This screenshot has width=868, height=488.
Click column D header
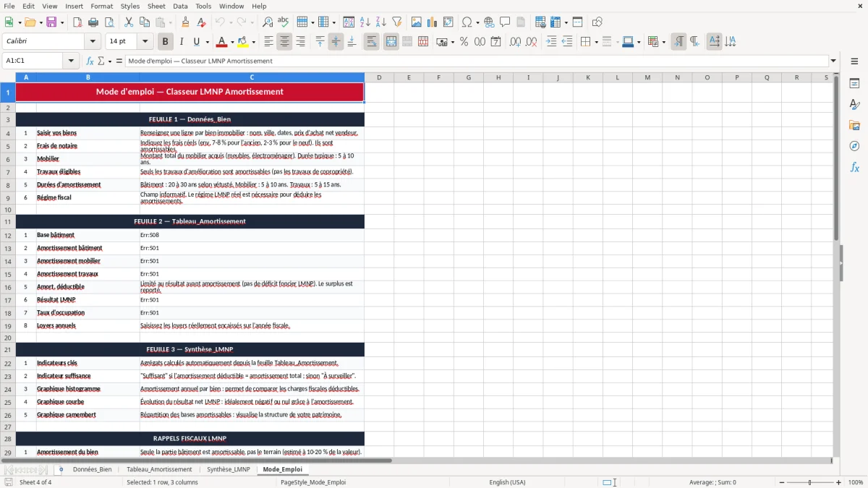coord(379,77)
